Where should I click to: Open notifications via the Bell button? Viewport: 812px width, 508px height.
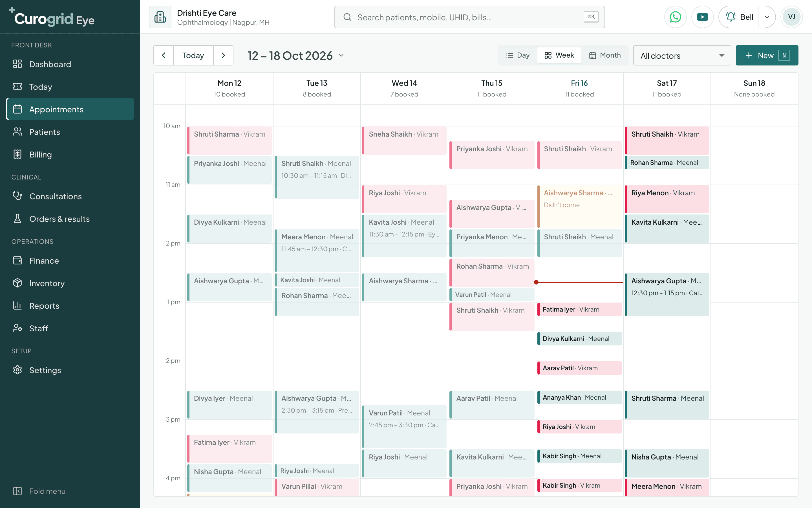(738, 17)
